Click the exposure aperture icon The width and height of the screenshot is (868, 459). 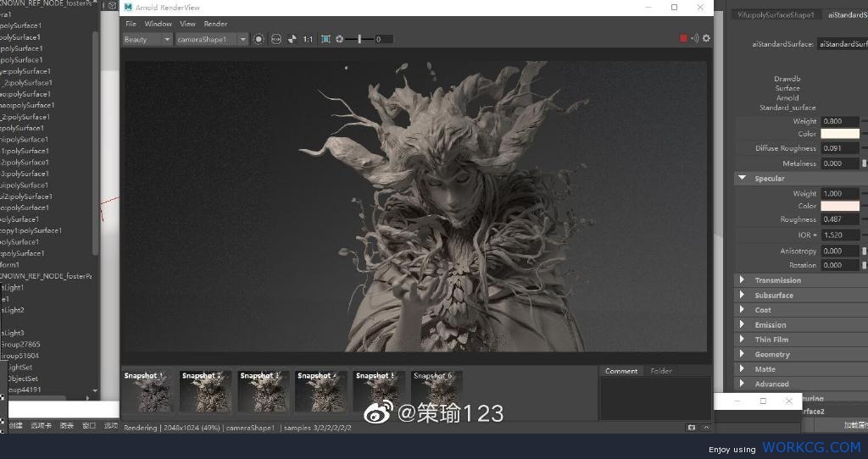point(339,39)
